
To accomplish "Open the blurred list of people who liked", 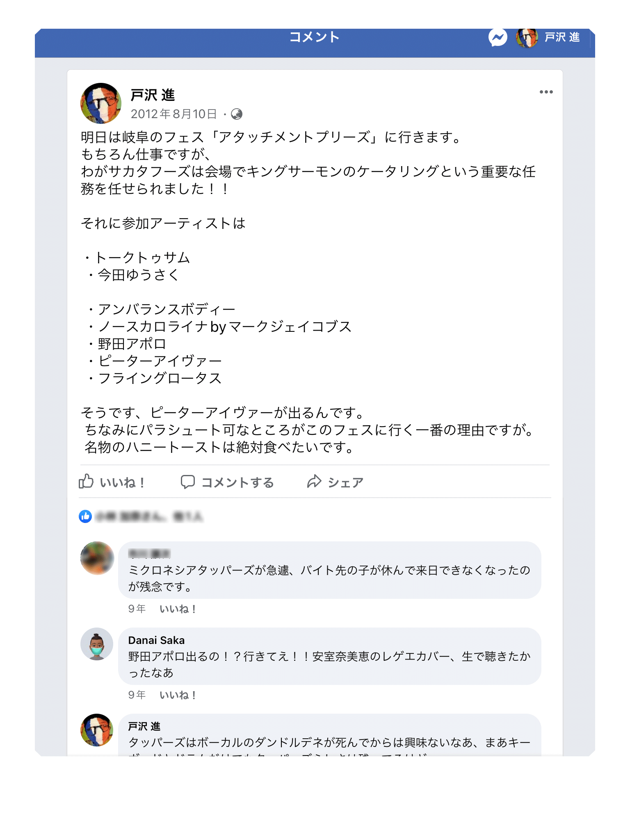I will (149, 517).
